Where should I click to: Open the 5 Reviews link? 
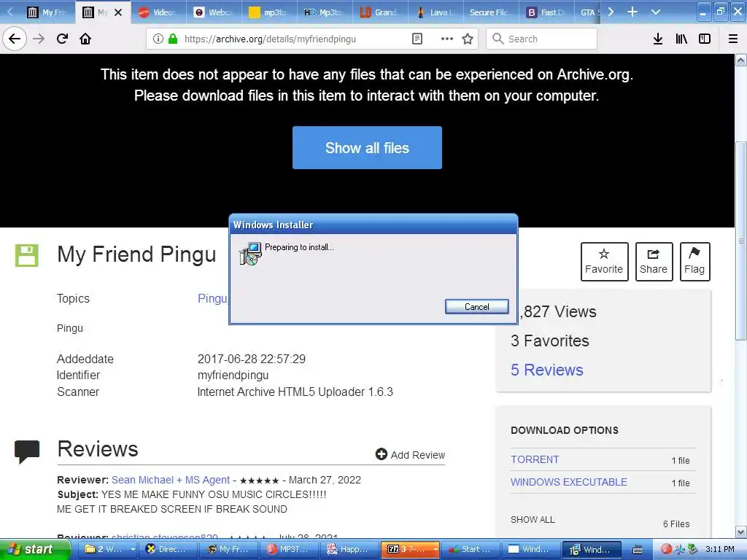click(547, 370)
